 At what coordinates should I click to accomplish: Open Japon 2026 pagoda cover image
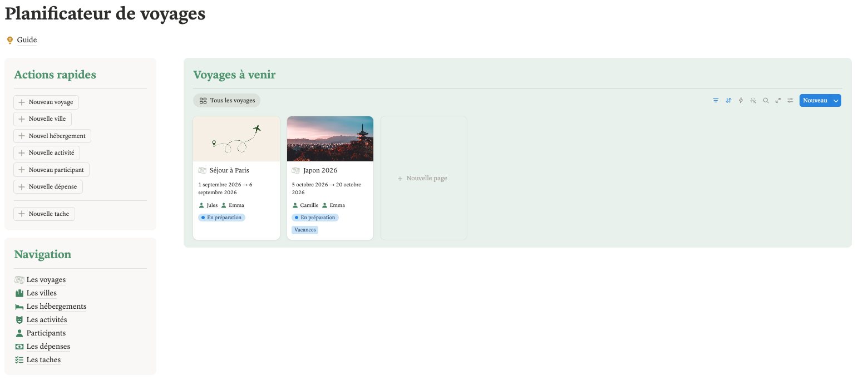pyautogui.click(x=330, y=139)
